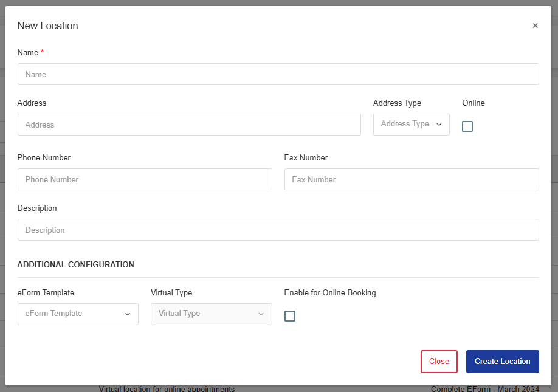Expand the eForm Template dropdown
Image resolution: width=558 pixels, height=392 pixels.
[78, 314]
